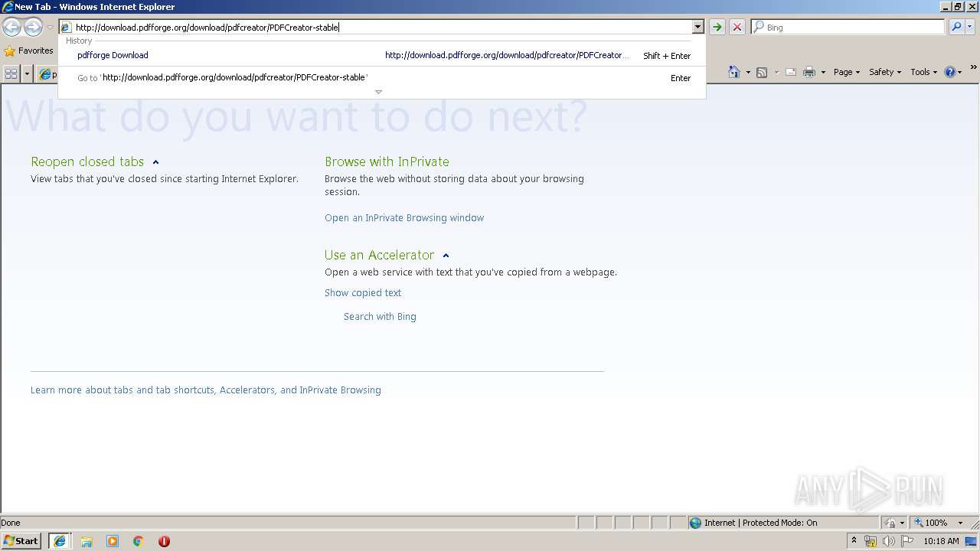
Task: Expand the command bar overflow chevron
Action: (x=974, y=68)
